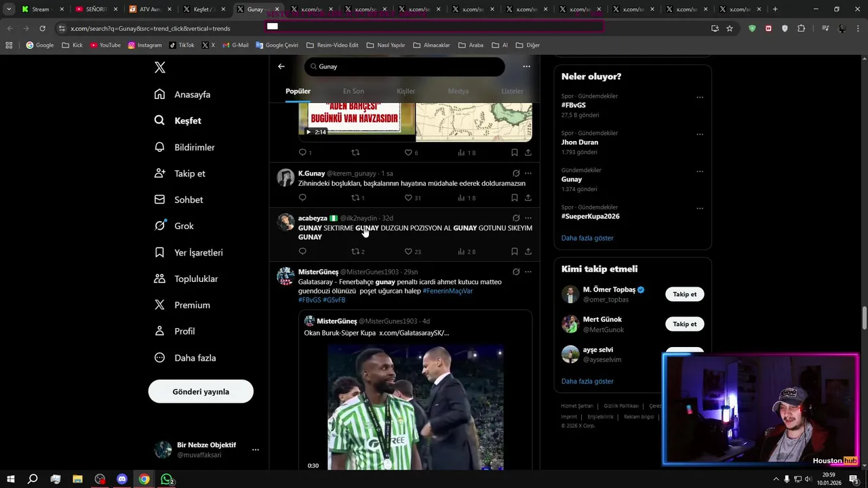Open the #FenerinMaçıVar hashtag link
The image size is (868, 488).
click(x=448, y=291)
